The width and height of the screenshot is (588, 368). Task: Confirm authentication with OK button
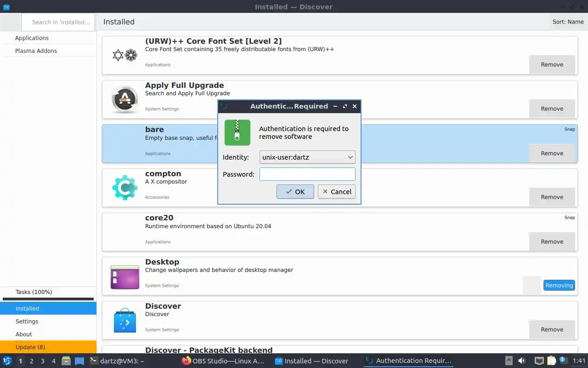click(x=295, y=192)
